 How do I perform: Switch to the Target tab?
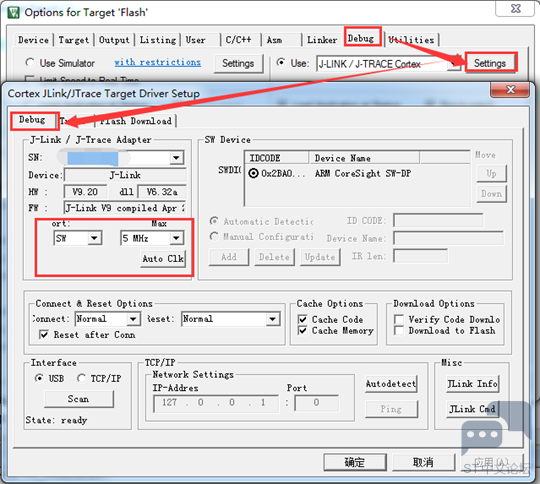click(74, 40)
